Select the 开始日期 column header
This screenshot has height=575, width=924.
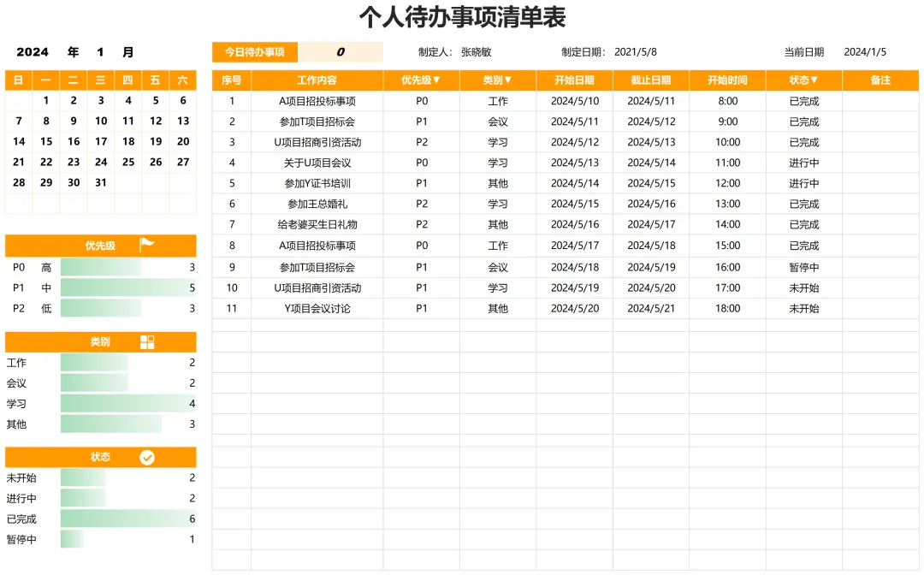575,80
